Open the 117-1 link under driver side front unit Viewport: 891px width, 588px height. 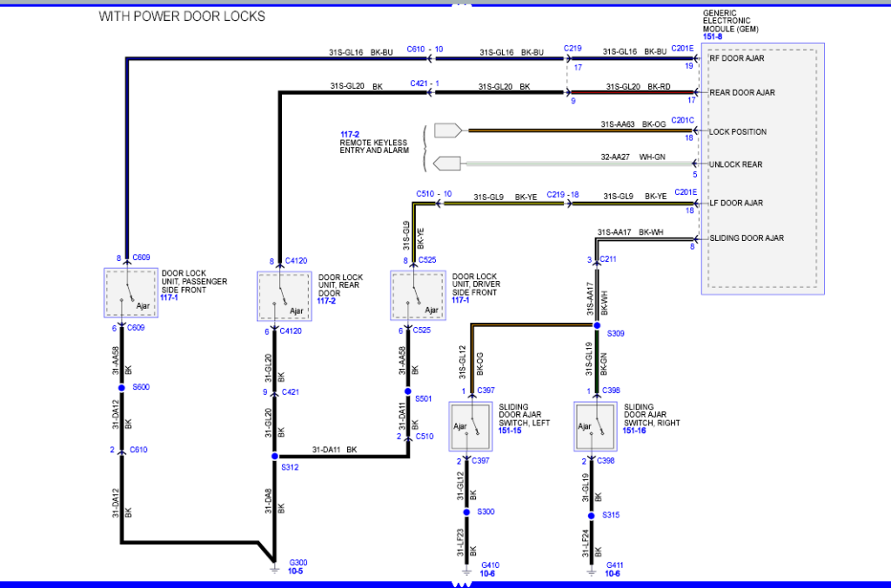click(460, 300)
